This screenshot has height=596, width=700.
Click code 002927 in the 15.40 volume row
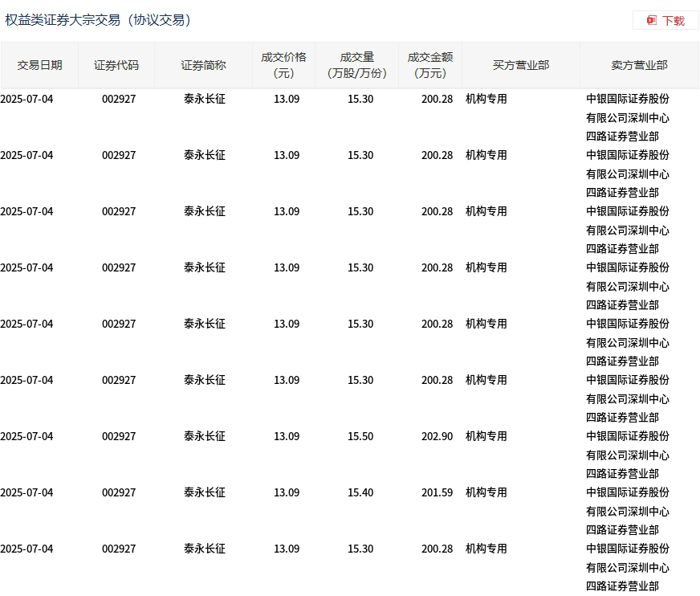click(119, 493)
